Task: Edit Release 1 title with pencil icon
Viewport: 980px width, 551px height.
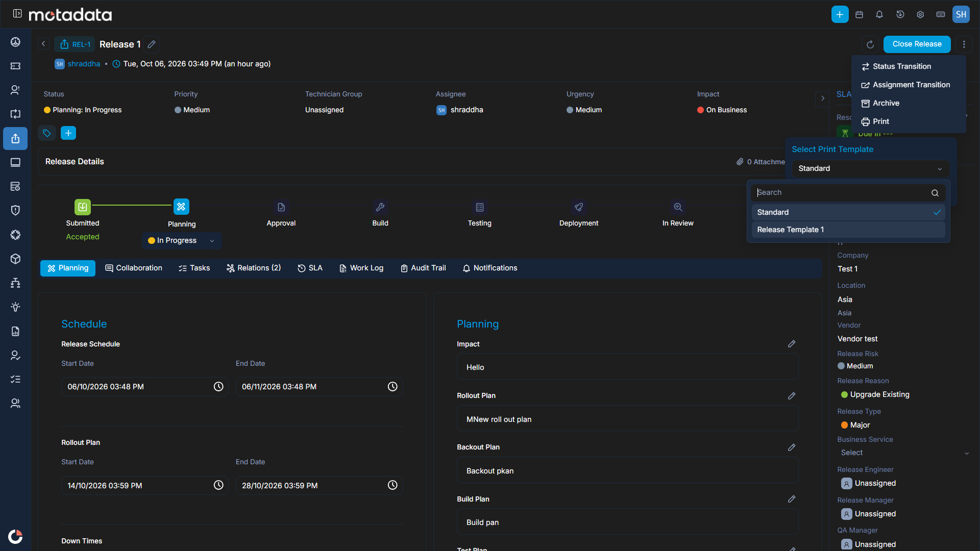Action: click(x=152, y=44)
